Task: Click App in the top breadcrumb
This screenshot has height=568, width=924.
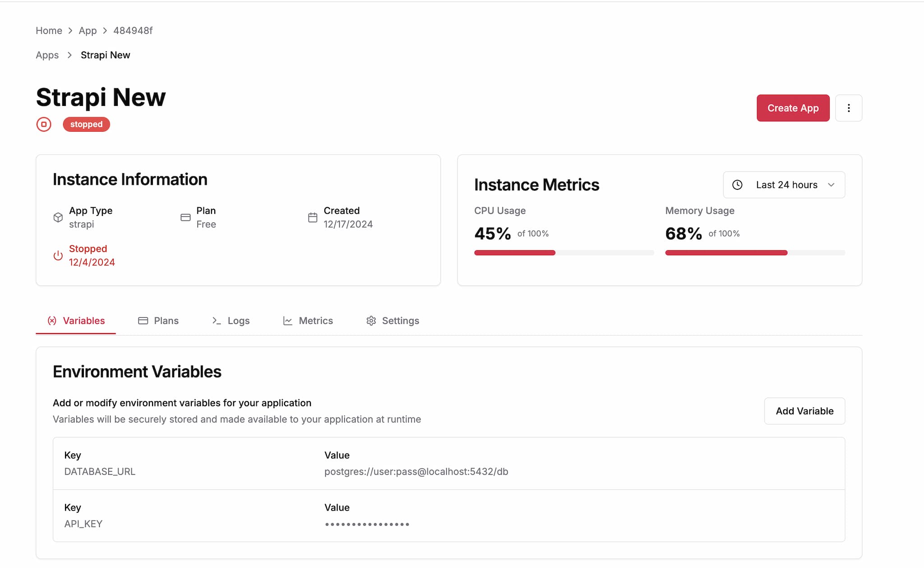Action: [88, 31]
